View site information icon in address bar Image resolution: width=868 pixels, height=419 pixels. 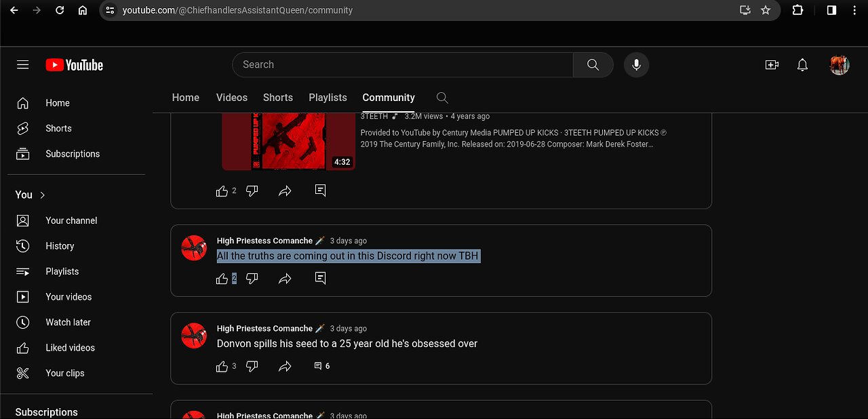tap(111, 10)
